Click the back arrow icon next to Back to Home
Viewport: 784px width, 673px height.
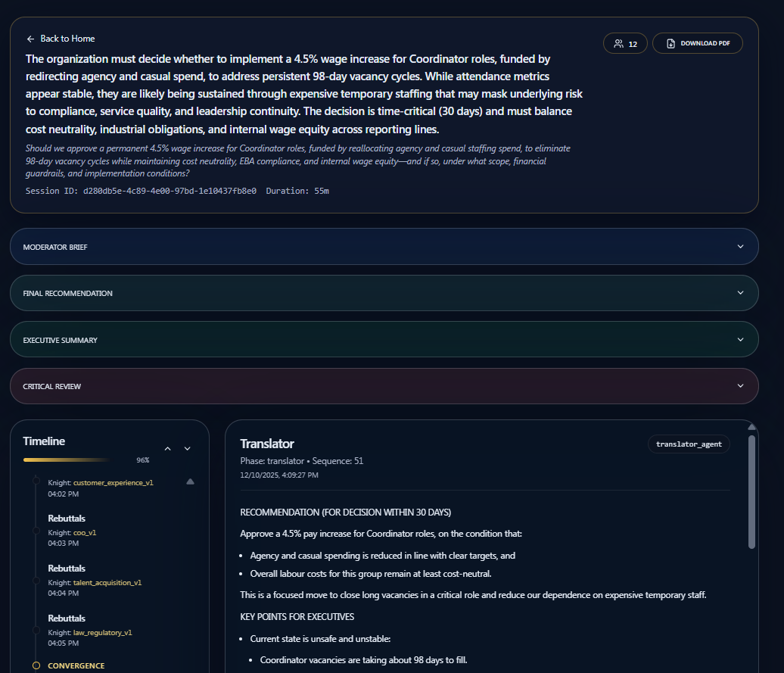click(30, 39)
